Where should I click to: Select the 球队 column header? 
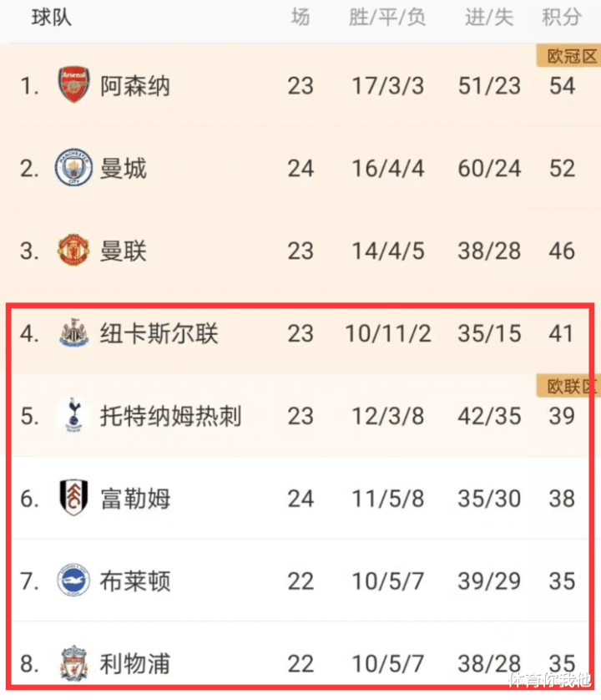pyautogui.click(x=51, y=18)
